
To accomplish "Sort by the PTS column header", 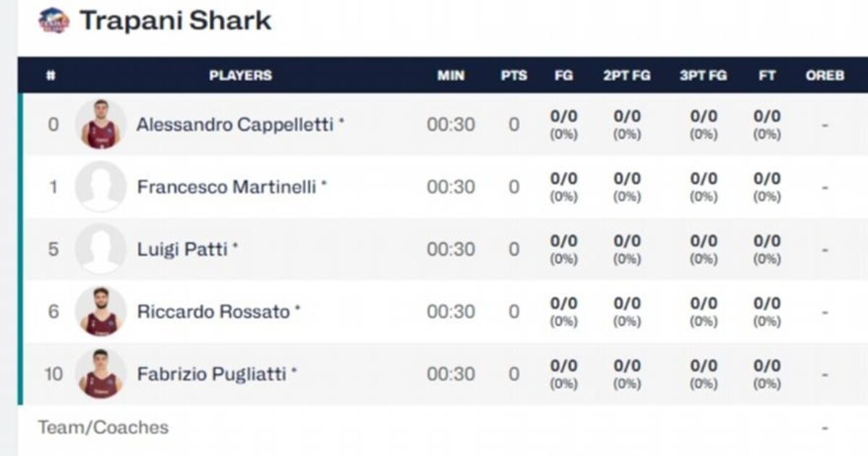I will 514,75.
